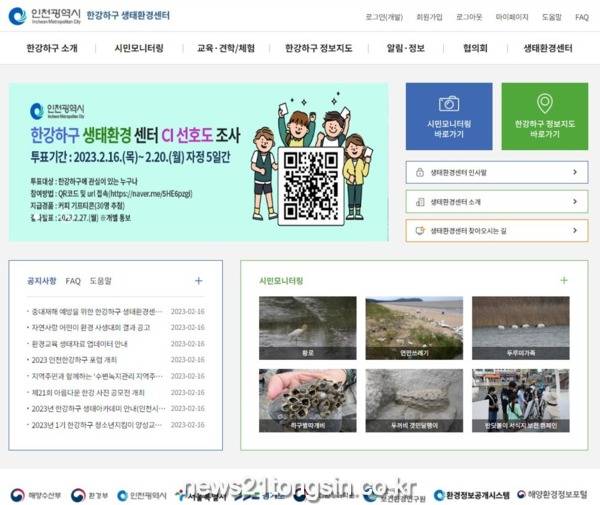Expand the 생태환경센터 찾아오시는 길 arrow
600x505 pixels.
coord(575,230)
